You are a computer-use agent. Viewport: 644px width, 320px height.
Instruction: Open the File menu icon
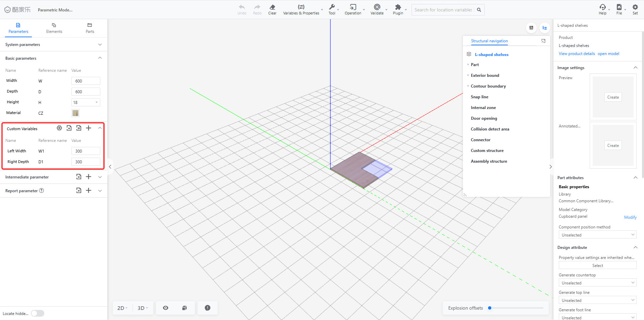point(619,7)
